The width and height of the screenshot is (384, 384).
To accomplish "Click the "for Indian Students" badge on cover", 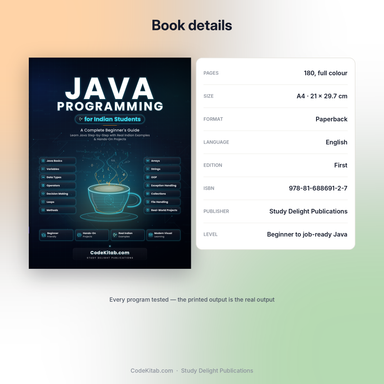I will click(x=110, y=119).
